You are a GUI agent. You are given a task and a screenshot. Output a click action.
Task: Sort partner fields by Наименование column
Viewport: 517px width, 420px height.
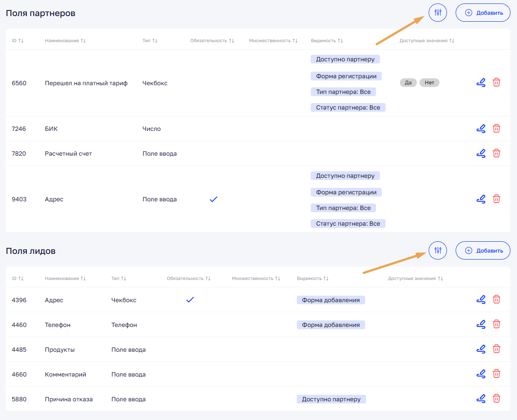pos(83,40)
